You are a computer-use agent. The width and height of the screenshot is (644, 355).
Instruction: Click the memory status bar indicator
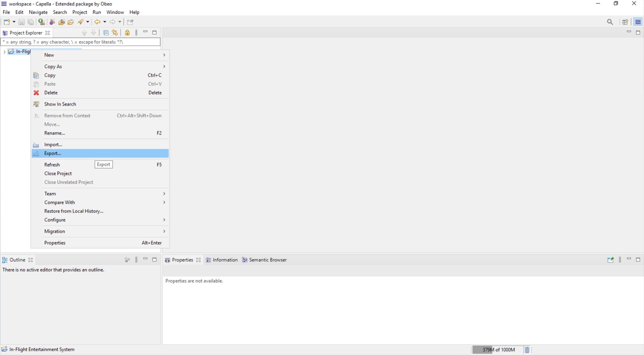click(x=497, y=349)
